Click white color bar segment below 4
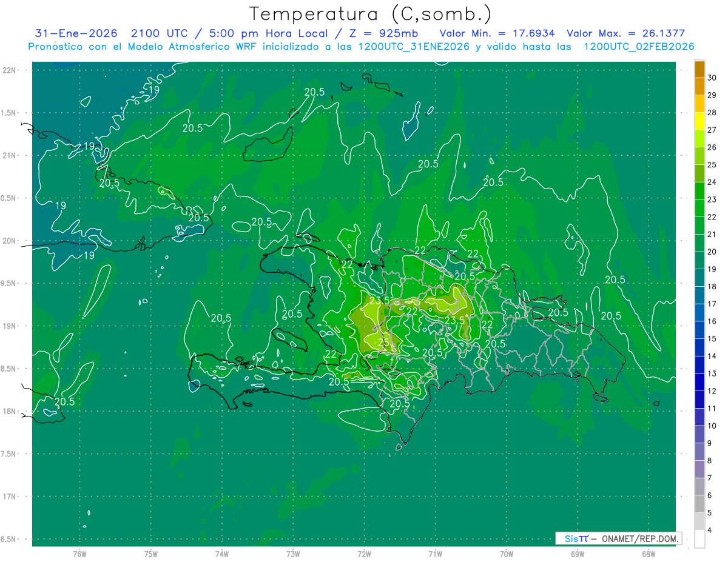This screenshot has width=728, height=562. (699, 538)
